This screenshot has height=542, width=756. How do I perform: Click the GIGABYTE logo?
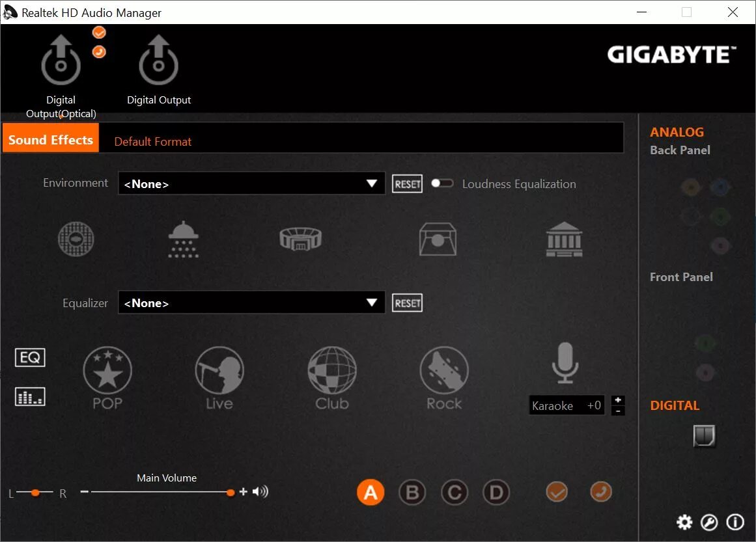point(671,55)
